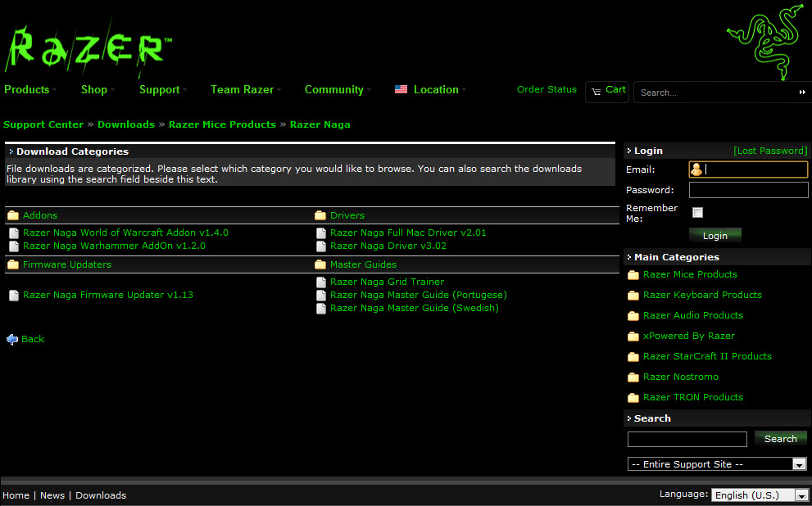Open the Community dropdown menu
This screenshot has height=506, width=812.
338,89
